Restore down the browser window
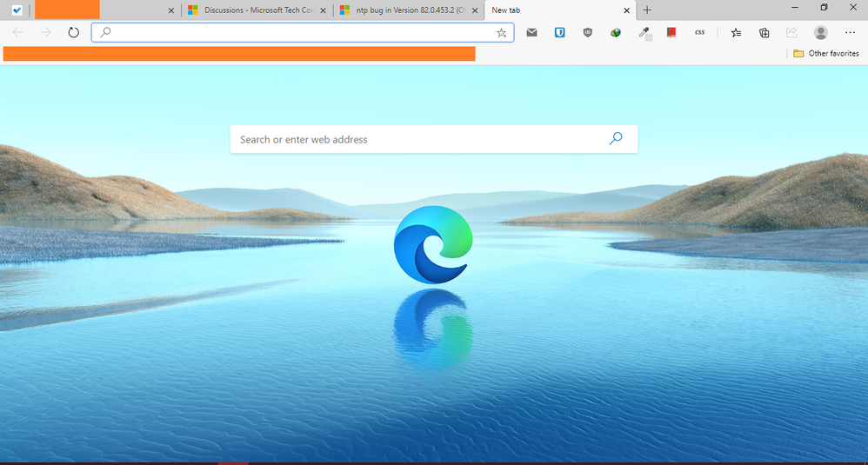868x465 pixels. click(x=824, y=8)
